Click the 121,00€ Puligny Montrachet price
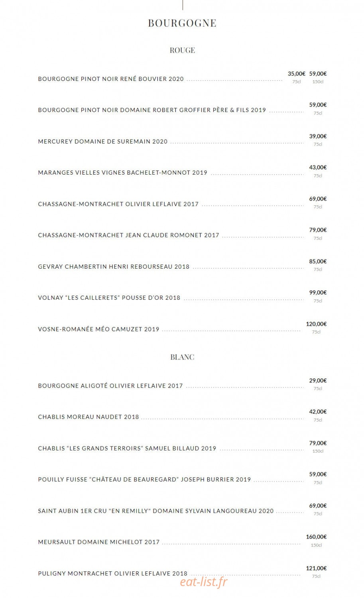Screen dimensions: 364x598 [316, 568]
